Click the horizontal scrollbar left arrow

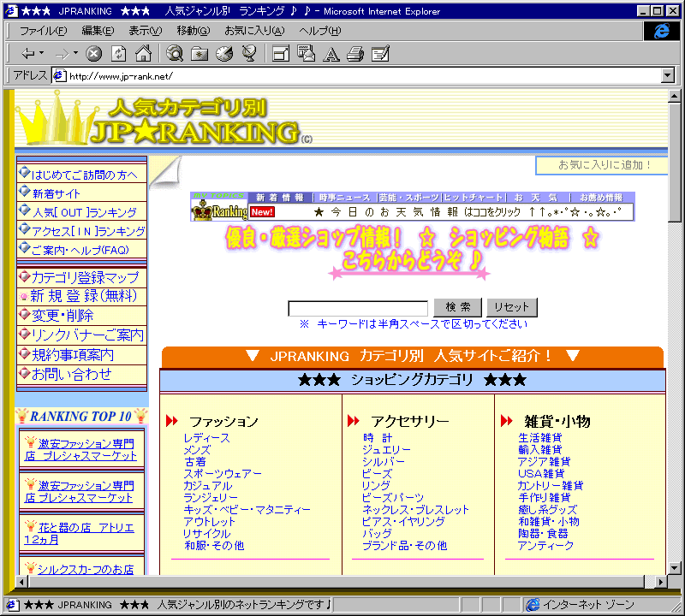coord(22,582)
